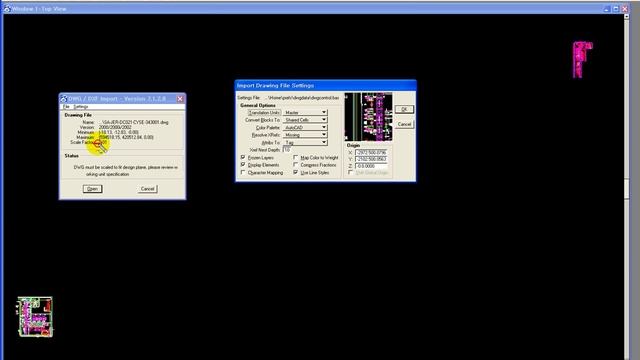Screen dimensions: 640x360
Task: Click the Origin X input field
Action: 371,152
